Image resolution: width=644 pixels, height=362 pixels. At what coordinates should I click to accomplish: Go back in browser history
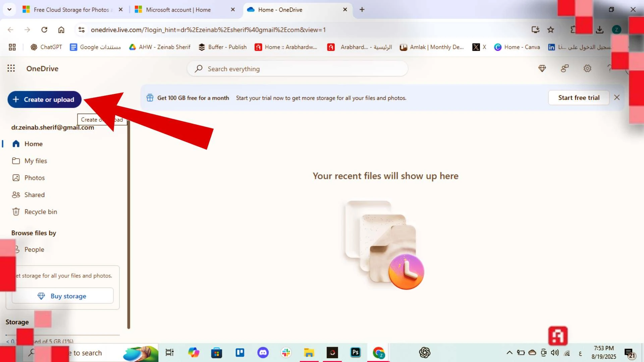pyautogui.click(x=11, y=30)
